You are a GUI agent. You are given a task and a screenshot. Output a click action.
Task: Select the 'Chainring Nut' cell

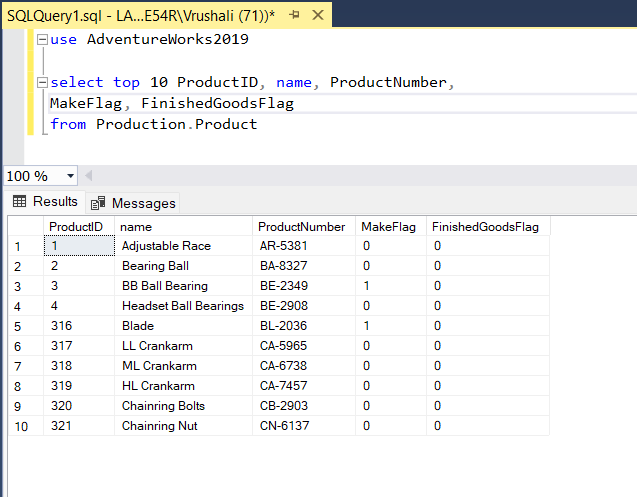click(160, 426)
